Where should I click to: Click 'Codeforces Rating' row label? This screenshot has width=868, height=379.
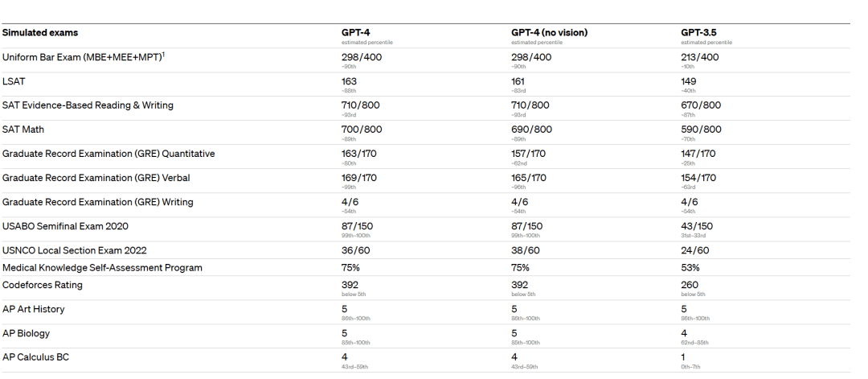[x=43, y=285]
